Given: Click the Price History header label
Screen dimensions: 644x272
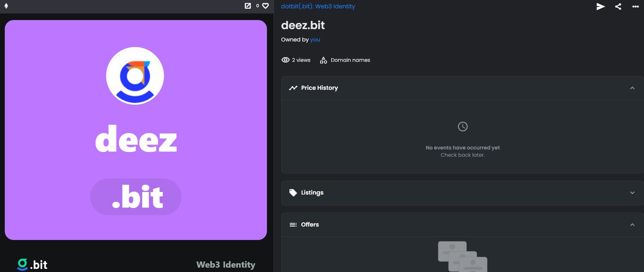Looking at the screenshot, I should 319,88.
